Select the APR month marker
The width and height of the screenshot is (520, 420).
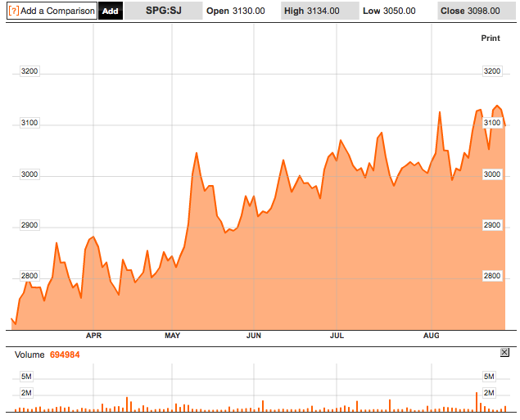(x=93, y=336)
